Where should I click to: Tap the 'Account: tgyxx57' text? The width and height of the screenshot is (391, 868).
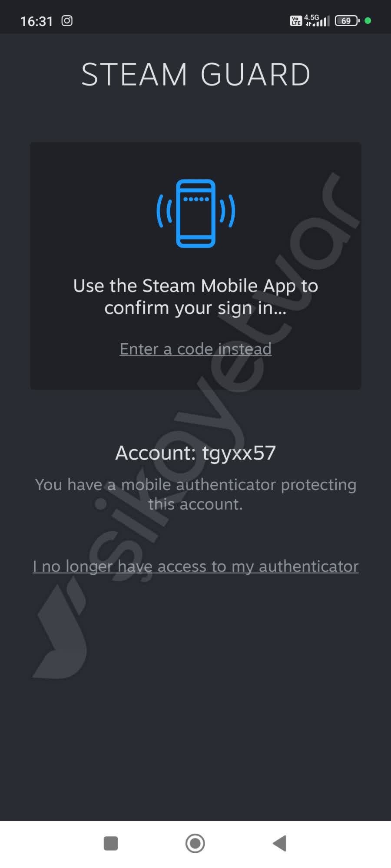(x=195, y=453)
